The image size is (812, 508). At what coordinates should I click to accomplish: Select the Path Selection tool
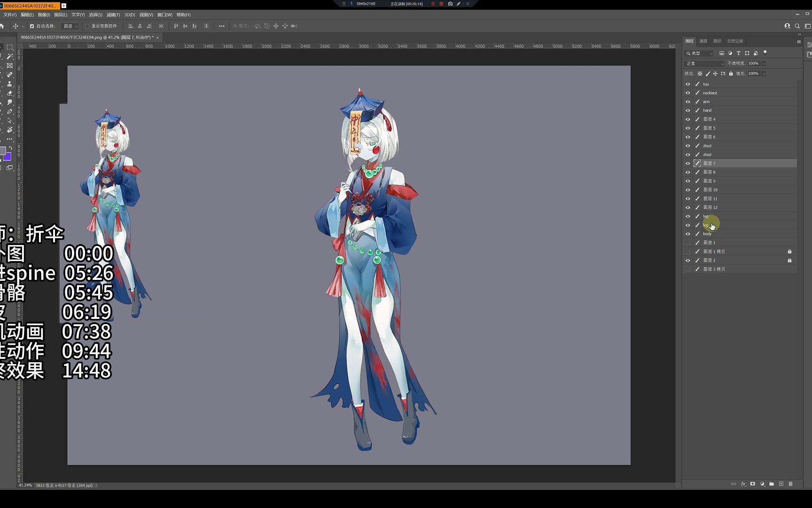(x=9, y=121)
